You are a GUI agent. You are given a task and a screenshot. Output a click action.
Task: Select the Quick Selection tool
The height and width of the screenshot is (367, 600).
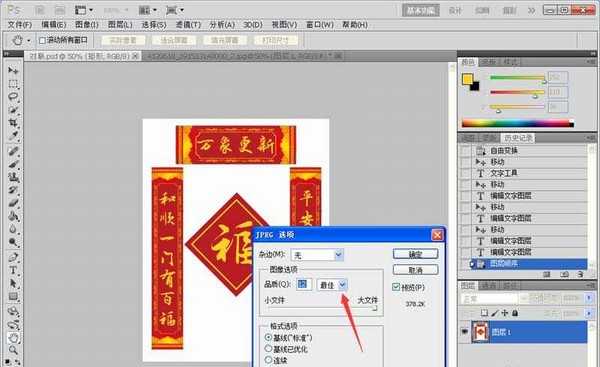click(13, 110)
